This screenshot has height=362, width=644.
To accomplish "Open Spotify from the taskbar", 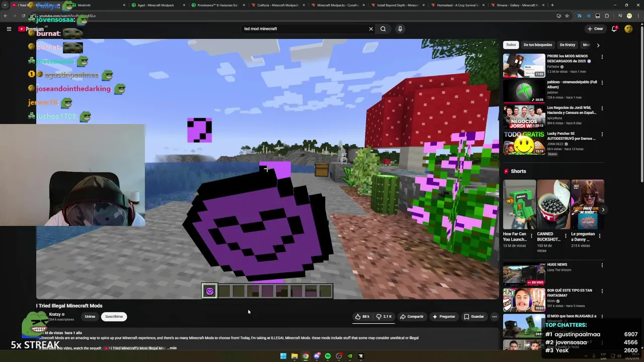I will pyautogui.click(x=328, y=356).
